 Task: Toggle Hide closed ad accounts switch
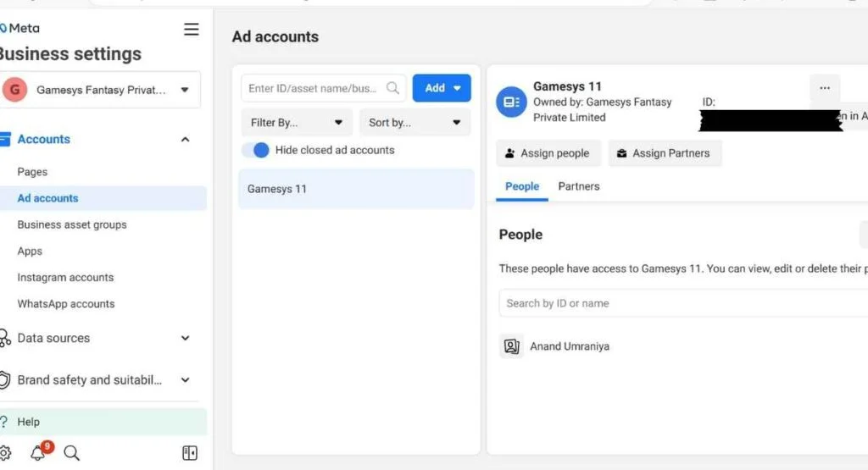[255, 150]
